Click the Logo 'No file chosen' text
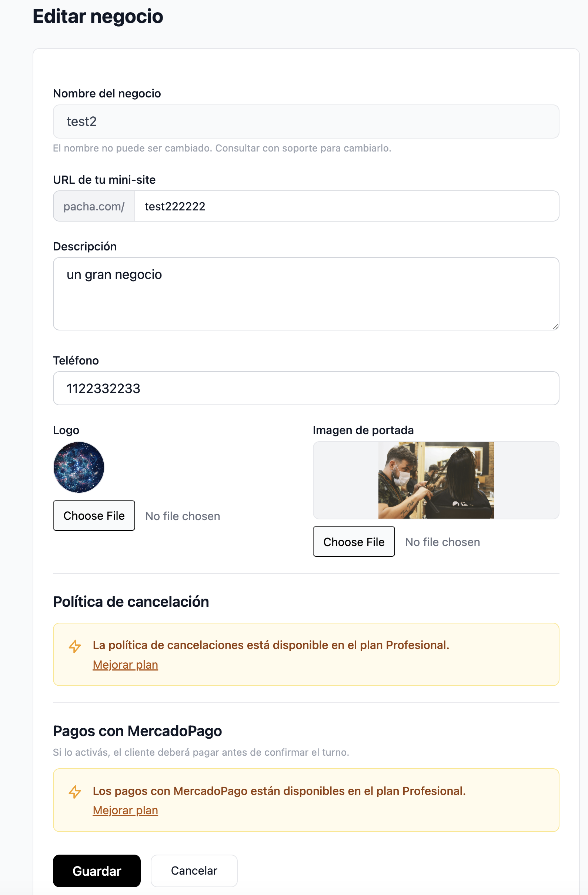Viewport: 588px width, 895px height. click(x=183, y=516)
